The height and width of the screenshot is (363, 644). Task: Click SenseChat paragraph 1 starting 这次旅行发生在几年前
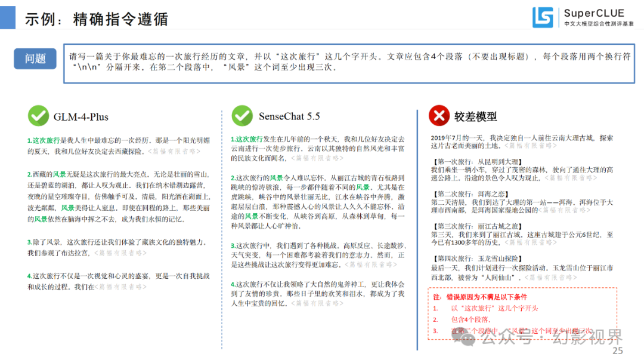pyautogui.click(x=317, y=149)
